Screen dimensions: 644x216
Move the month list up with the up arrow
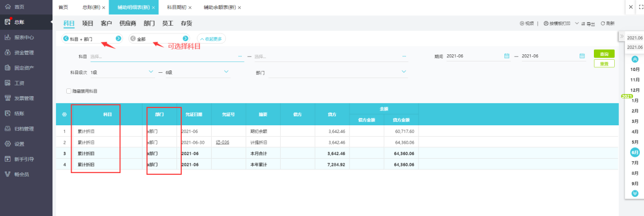pyautogui.click(x=635, y=59)
